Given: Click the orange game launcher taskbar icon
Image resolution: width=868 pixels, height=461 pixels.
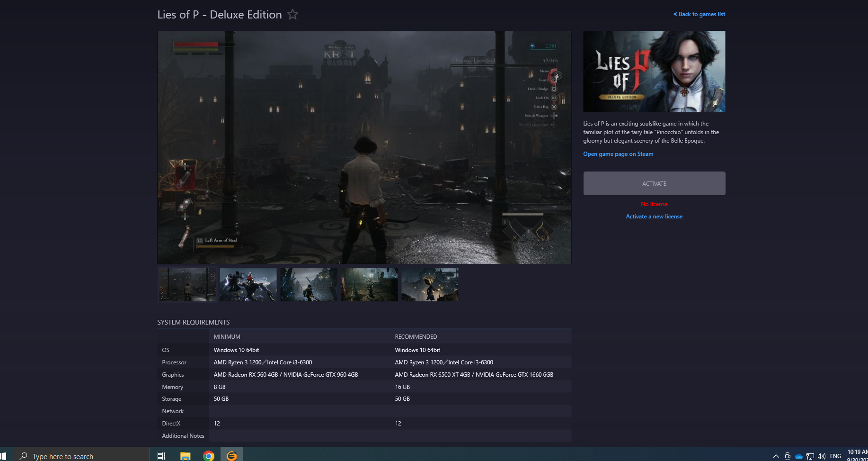Looking at the screenshot, I should click(232, 456).
